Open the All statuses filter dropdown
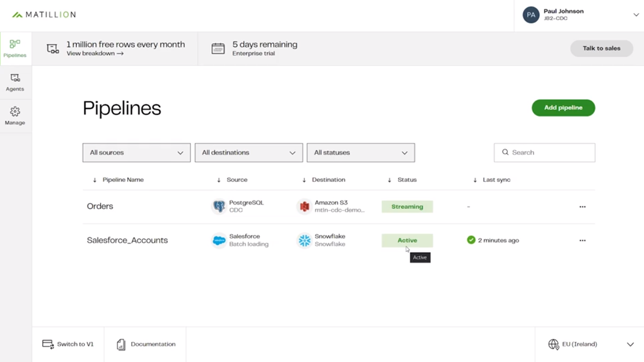 (361, 153)
